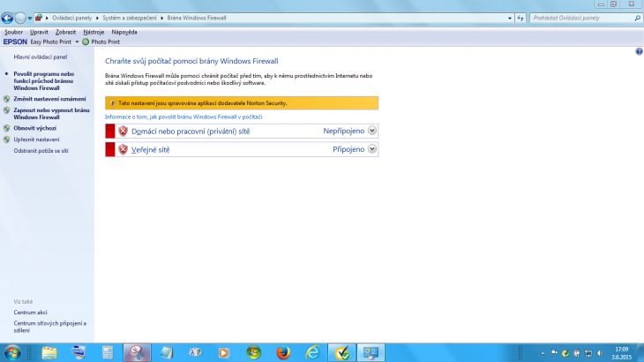Screen dimensions: 644x362
Task: Open 'Centrum síťových připojení a sdílení' link
Action: [x=50, y=327]
